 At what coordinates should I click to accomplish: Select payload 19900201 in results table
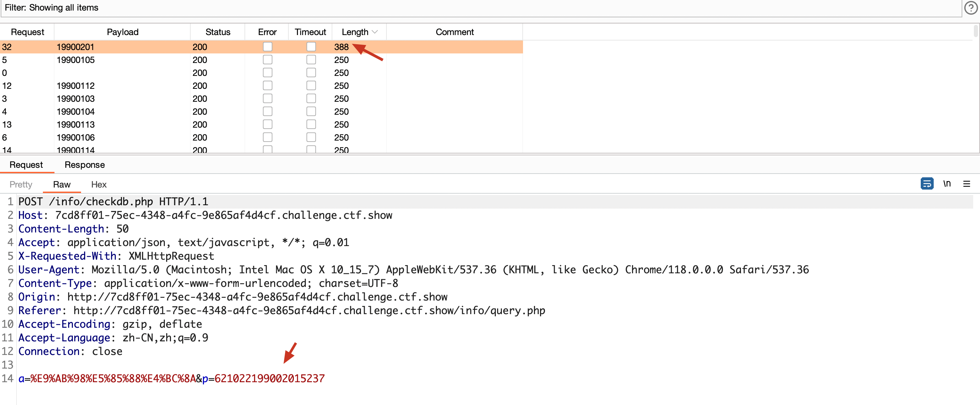(x=75, y=47)
